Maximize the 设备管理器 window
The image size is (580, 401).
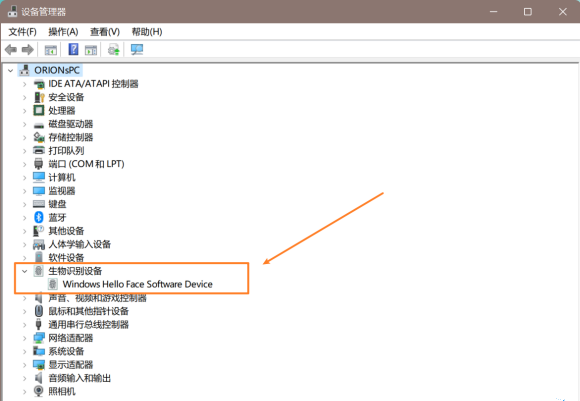click(x=528, y=11)
